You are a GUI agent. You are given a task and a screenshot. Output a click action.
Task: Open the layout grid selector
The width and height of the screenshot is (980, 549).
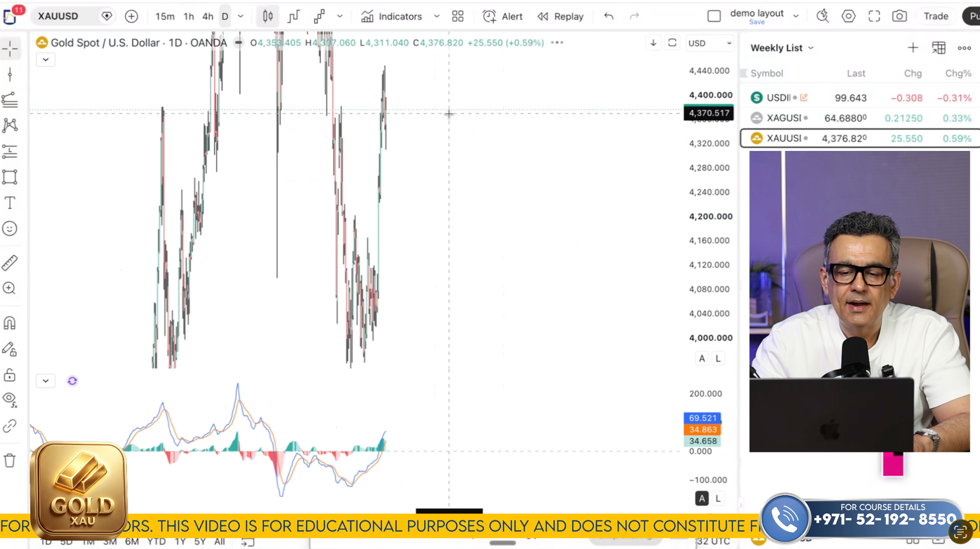pos(458,16)
